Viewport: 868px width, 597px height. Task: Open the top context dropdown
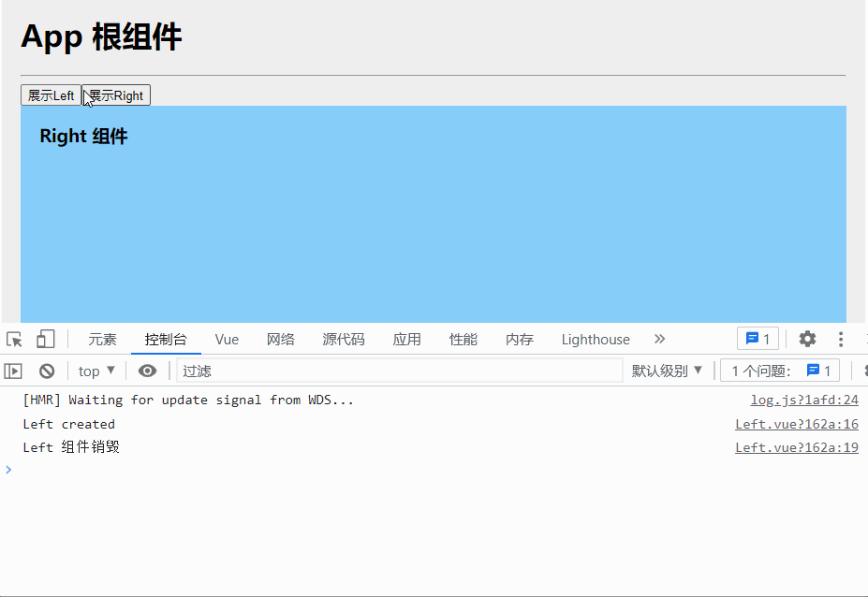point(96,371)
